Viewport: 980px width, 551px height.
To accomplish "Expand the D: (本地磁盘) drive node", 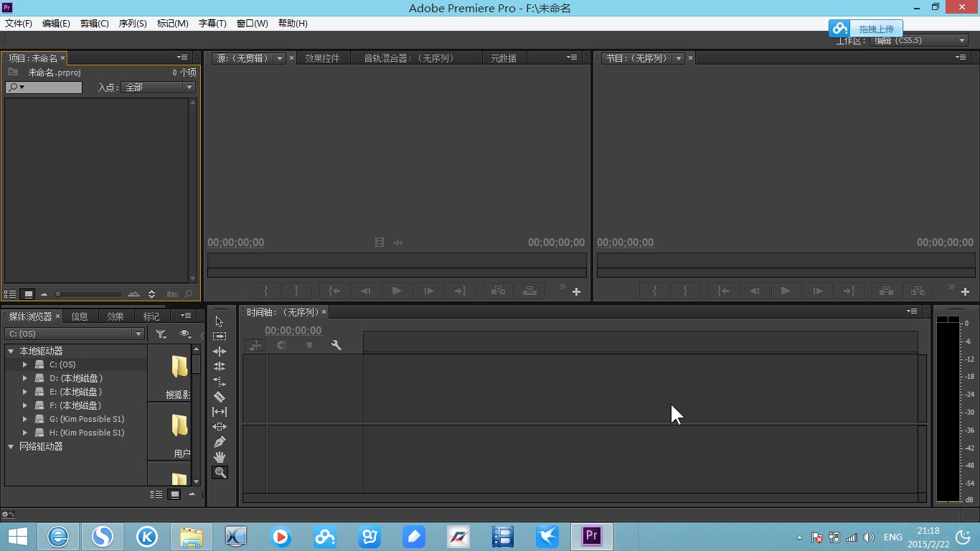I will point(25,378).
